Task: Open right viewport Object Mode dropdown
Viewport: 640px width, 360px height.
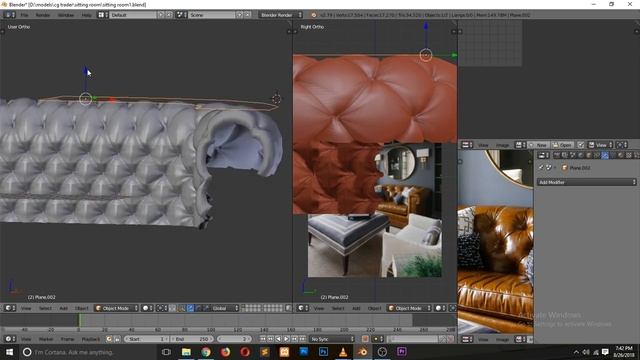Action: click(409, 308)
